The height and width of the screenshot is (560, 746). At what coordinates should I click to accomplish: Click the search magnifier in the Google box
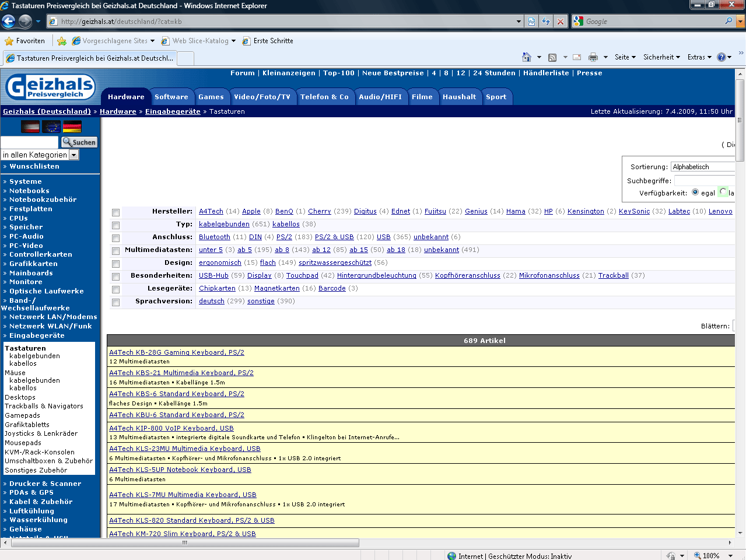pyautogui.click(x=729, y=21)
